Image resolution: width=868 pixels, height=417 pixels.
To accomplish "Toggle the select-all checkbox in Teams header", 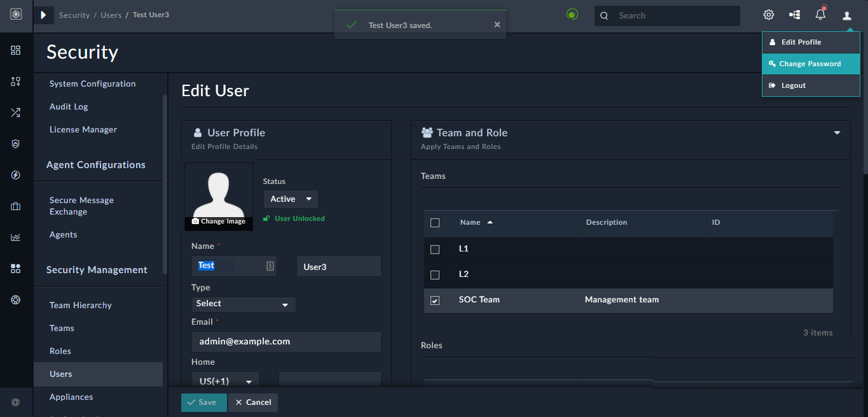I will (x=436, y=222).
